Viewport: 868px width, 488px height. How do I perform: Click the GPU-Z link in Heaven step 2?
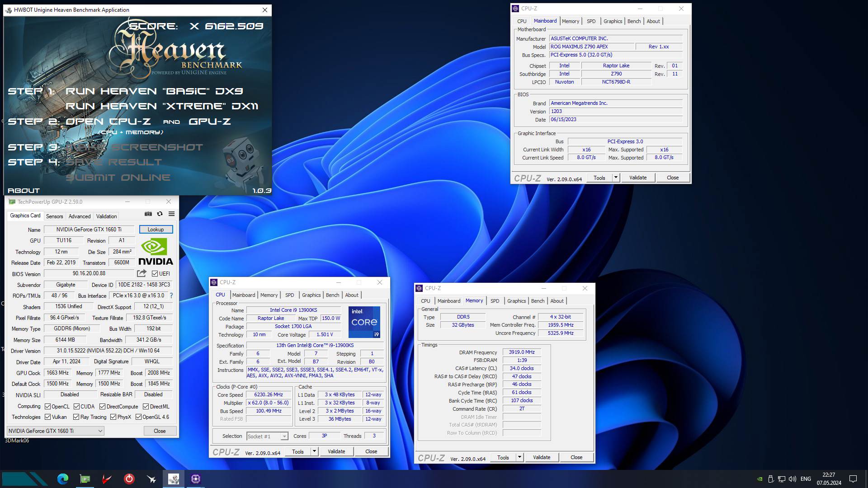pyautogui.click(x=210, y=122)
